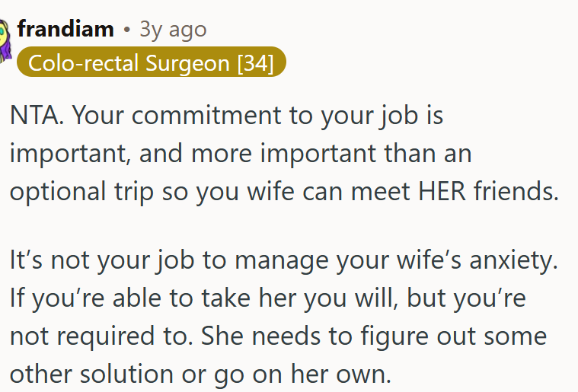
Task: Click the dot separator before "3y ago"
Action: click(x=126, y=30)
